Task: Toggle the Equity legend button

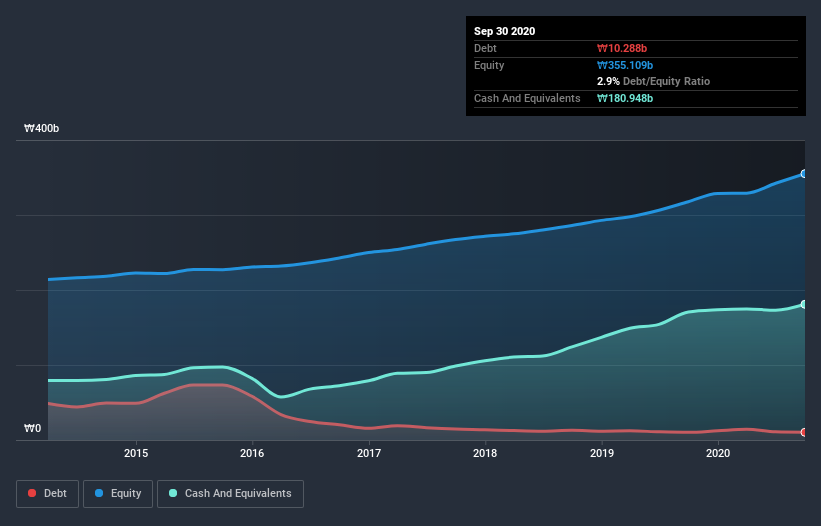Action: (x=118, y=494)
